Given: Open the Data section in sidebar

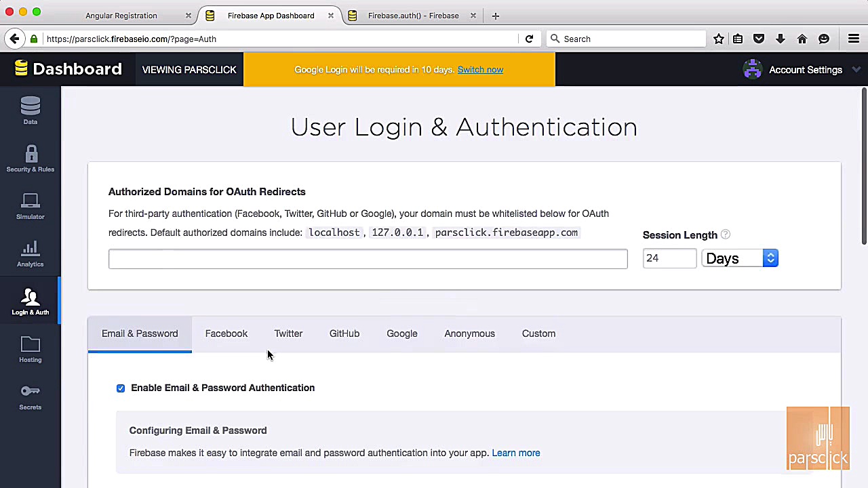Looking at the screenshot, I should [x=31, y=111].
